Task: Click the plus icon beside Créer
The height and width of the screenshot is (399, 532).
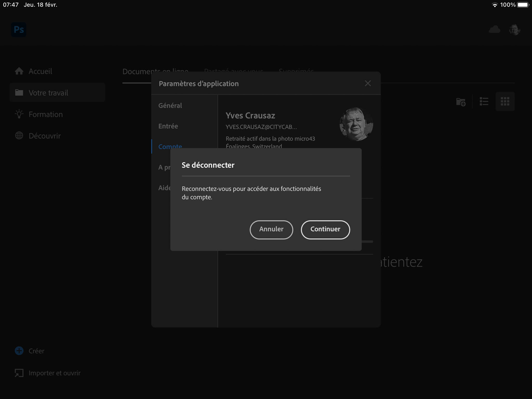Action: point(19,351)
